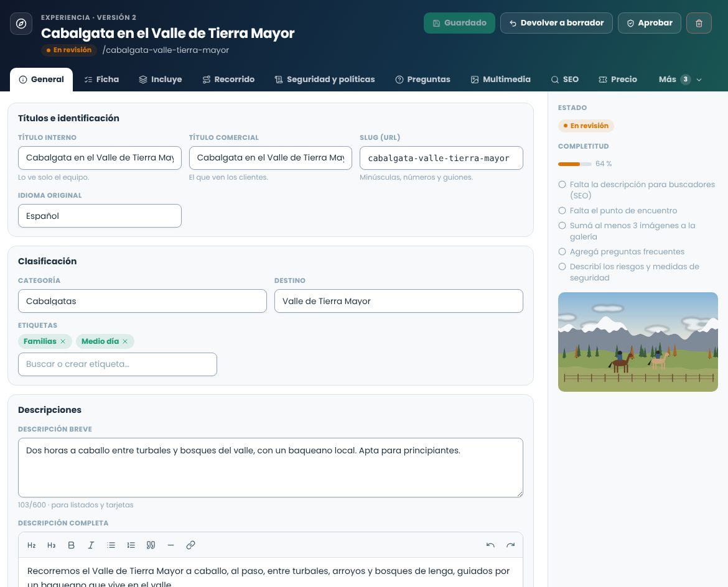Click checklist item Sumá al menos 3 imágenes
The image size is (728, 587).
[x=627, y=231]
